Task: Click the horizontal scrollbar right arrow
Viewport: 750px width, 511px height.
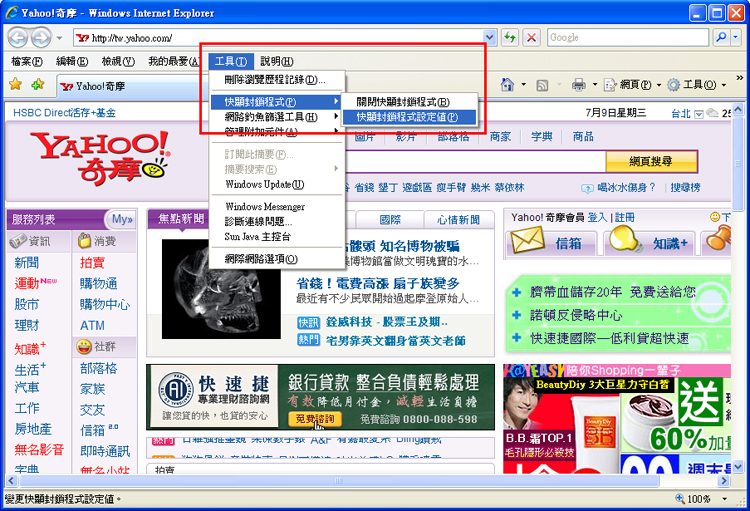Action: [x=724, y=480]
